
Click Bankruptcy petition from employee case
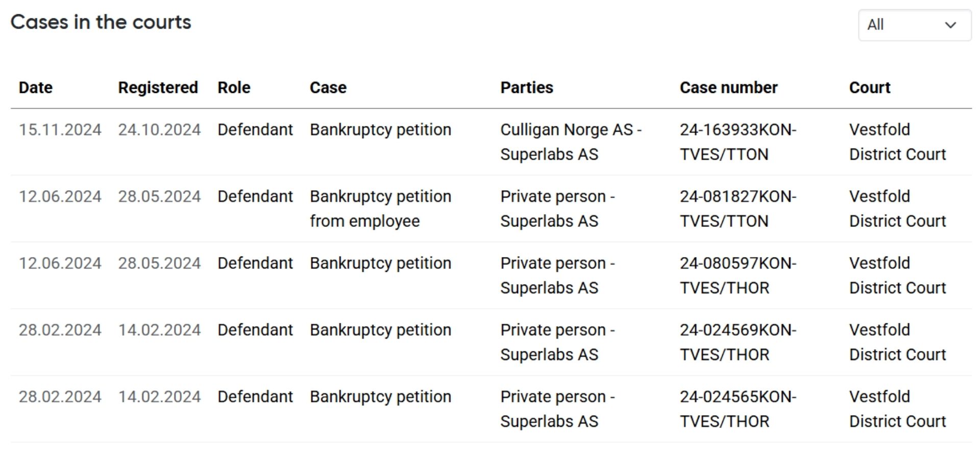(380, 209)
